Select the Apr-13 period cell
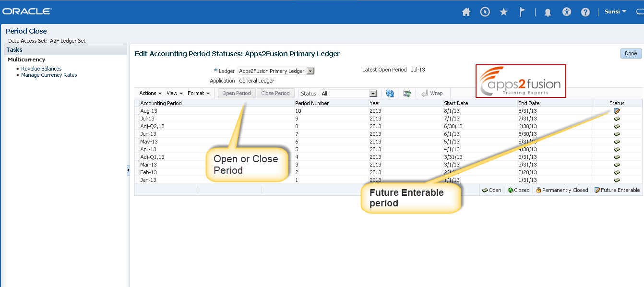644x287 pixels. pyautogui.click(x=216, y=149)
